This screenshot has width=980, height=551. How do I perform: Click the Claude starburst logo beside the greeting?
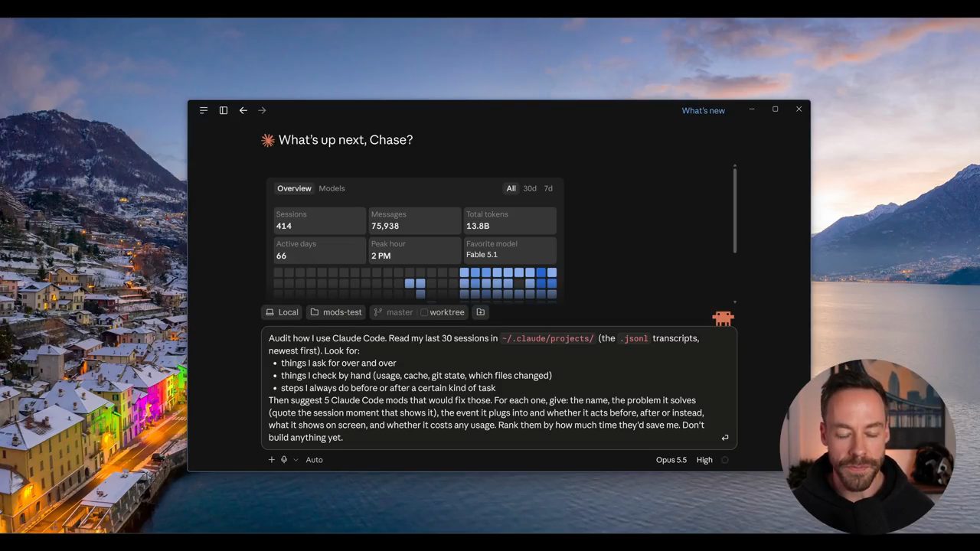pos(268,140)
